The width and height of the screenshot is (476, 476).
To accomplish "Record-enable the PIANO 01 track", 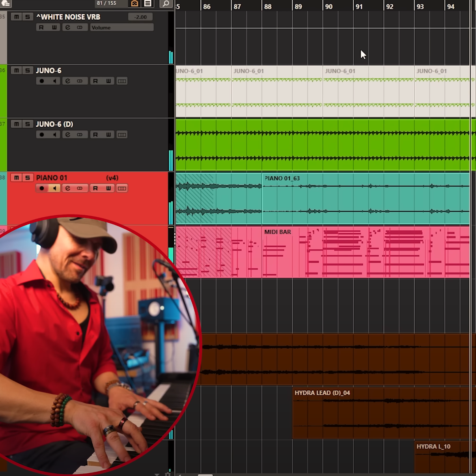I will [41, 189].
